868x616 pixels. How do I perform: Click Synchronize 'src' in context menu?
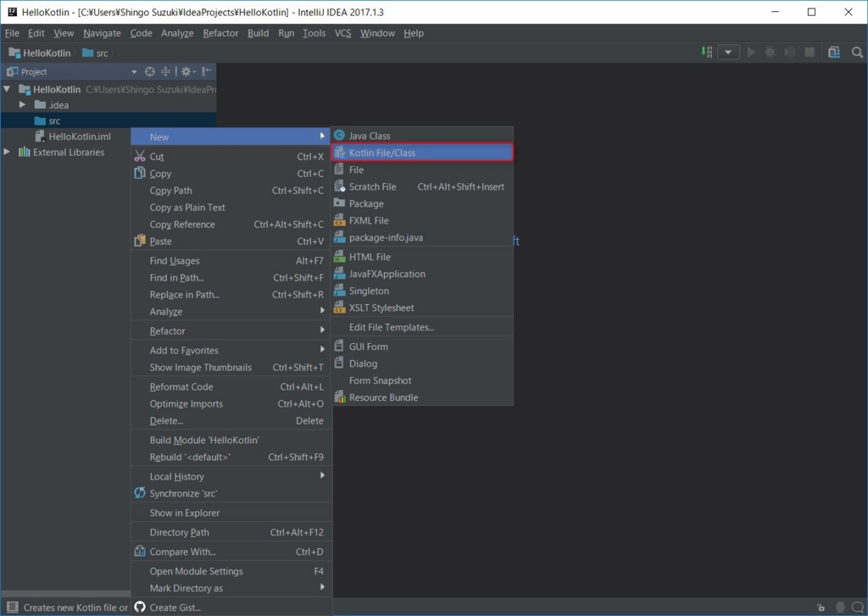click(x=231, y=494)
